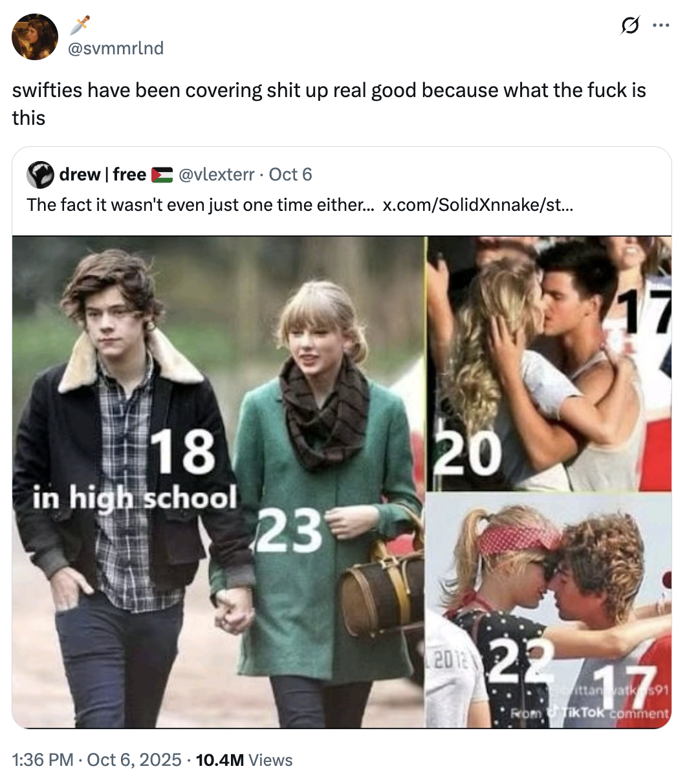Click the Grok slashed-circle icon

pyautogui.click(x=629, y=26)
